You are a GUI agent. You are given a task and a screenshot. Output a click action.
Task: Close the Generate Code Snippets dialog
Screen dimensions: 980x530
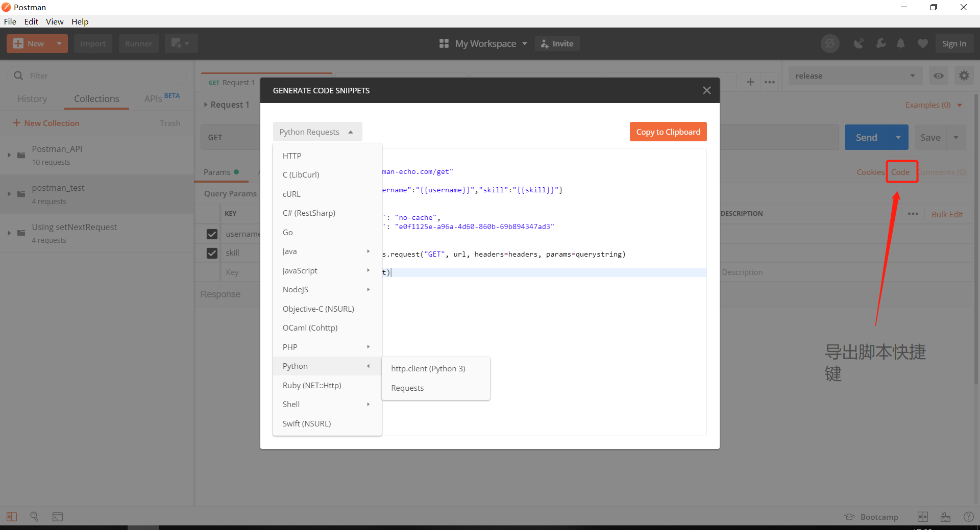[x=706, y=90]
